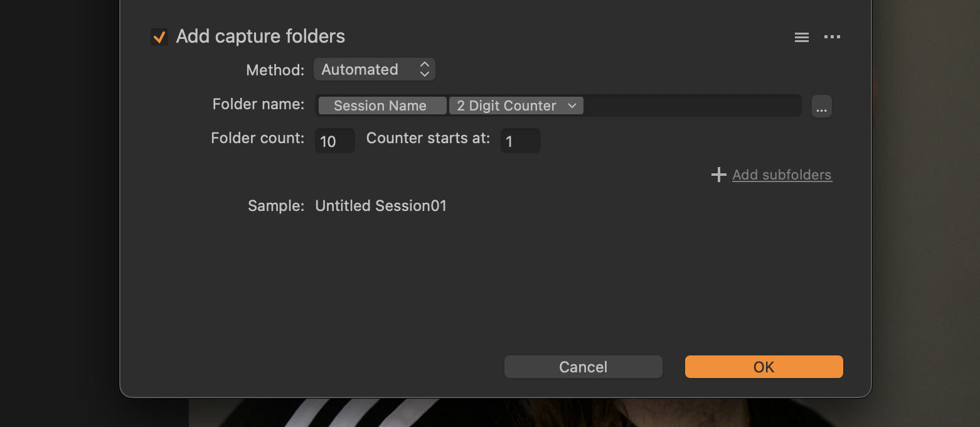The image size is (980, 427).
Task: Expand the chevron on 2 Digit Counter token
Action: pyautogui.click(x=572, y=105)
